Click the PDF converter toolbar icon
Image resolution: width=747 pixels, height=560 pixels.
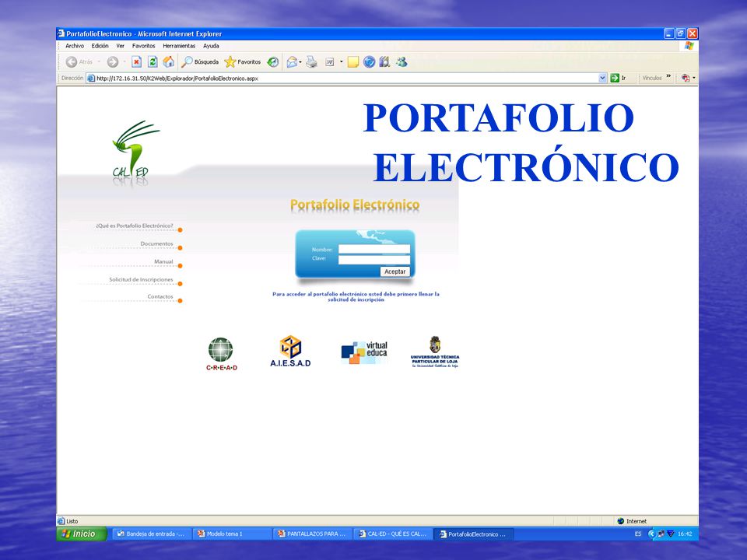(686, 78)
